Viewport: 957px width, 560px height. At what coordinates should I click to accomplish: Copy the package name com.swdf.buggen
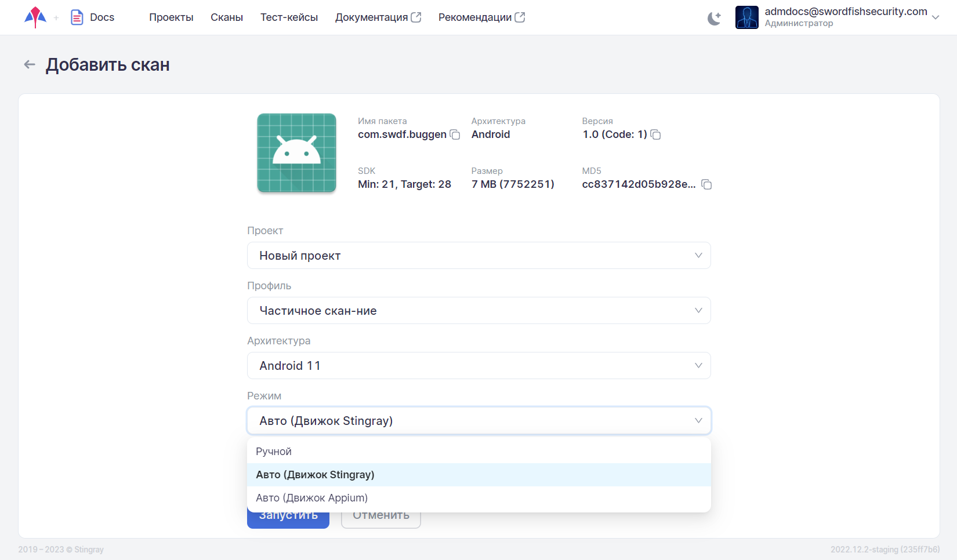click(455, 135)
